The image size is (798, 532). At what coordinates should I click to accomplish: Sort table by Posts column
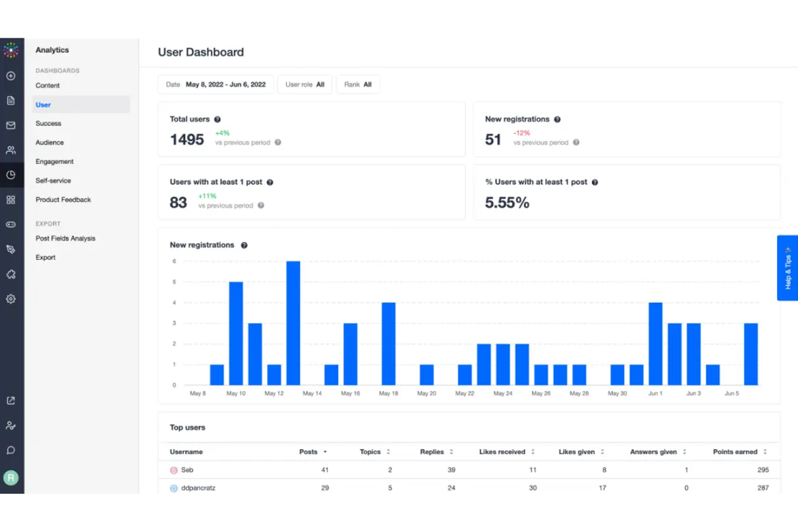point(313,452)
